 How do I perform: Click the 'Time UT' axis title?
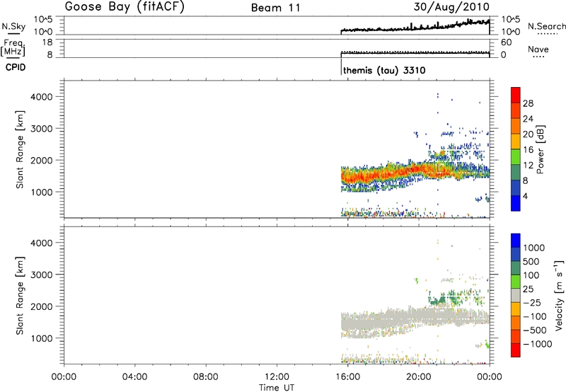277,388
